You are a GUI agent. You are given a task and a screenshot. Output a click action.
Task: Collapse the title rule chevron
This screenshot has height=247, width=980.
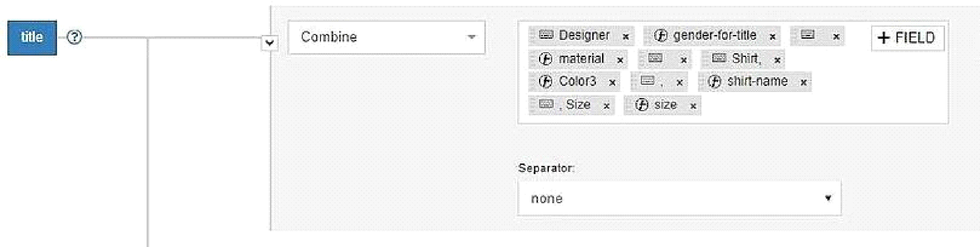(x=269, y=43)
